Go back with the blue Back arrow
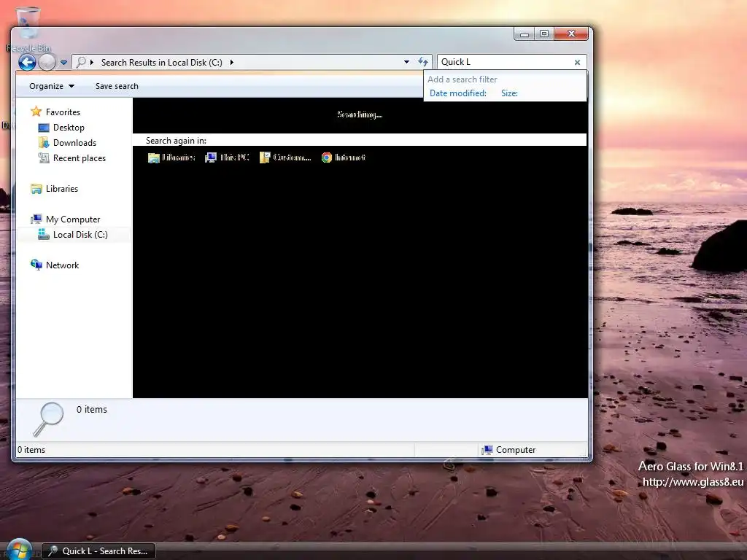747x560 pixels. tap(27, 63)
